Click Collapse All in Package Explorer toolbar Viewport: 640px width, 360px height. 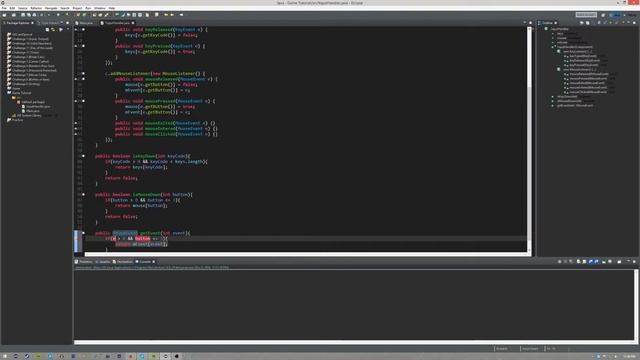tap(47, 29)
